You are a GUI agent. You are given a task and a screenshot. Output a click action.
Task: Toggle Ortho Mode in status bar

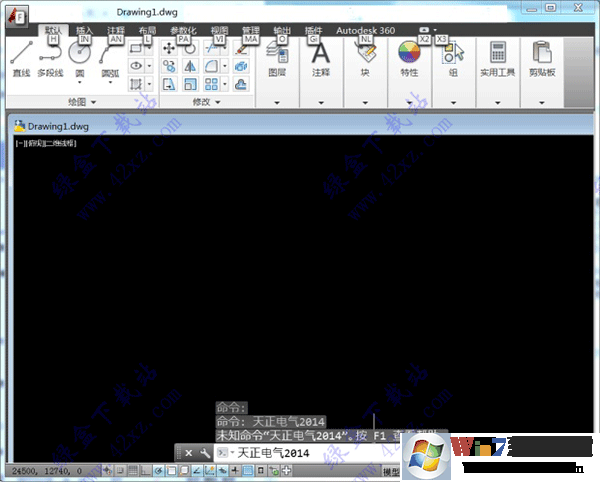point(145,471)
